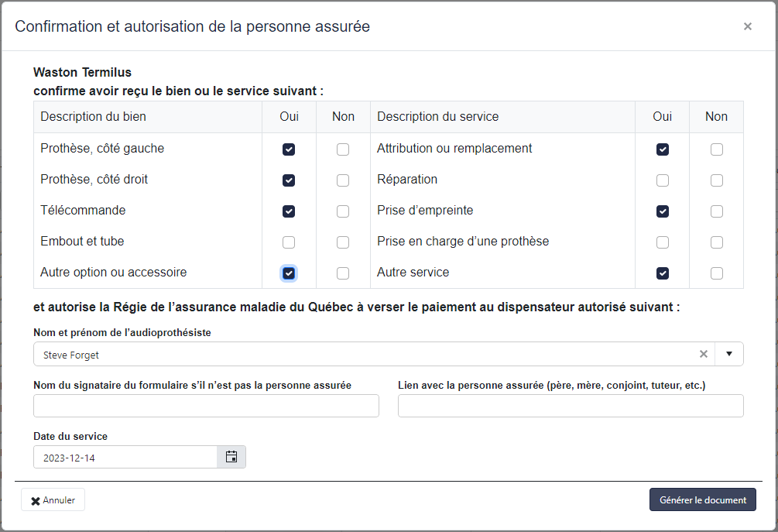Uncheck Oui for Prothèse, côté droit
This screenshot has width=778, height=532.
(x=289, y=180)
